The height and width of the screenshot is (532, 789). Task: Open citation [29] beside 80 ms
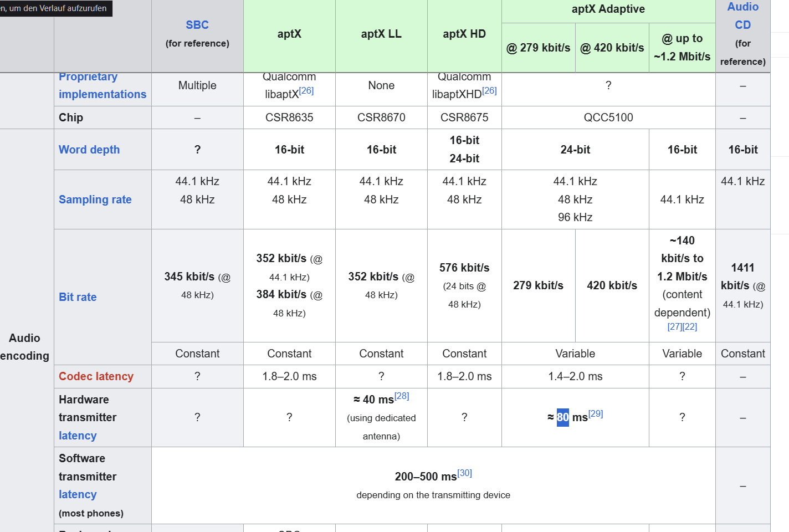(596, 413)
